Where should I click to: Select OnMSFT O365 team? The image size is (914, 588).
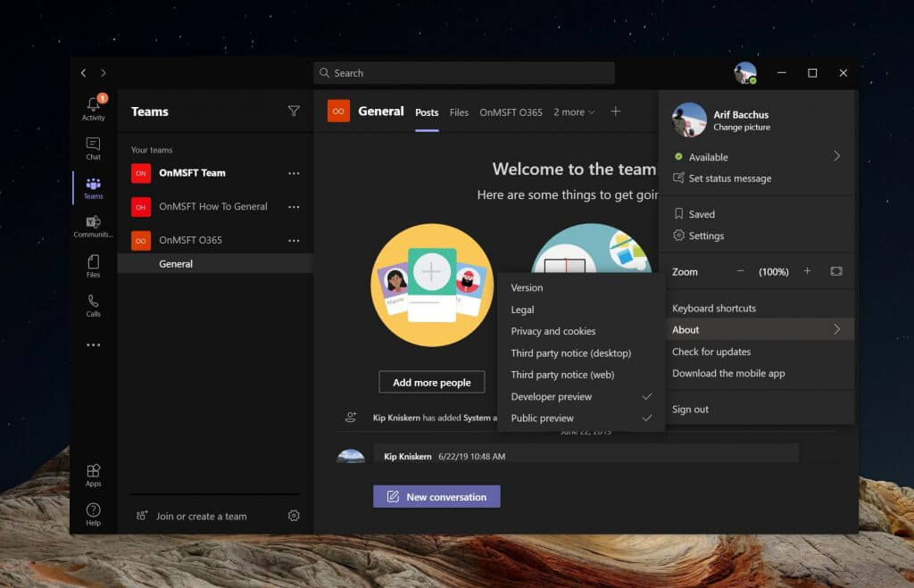click(215, 240)
